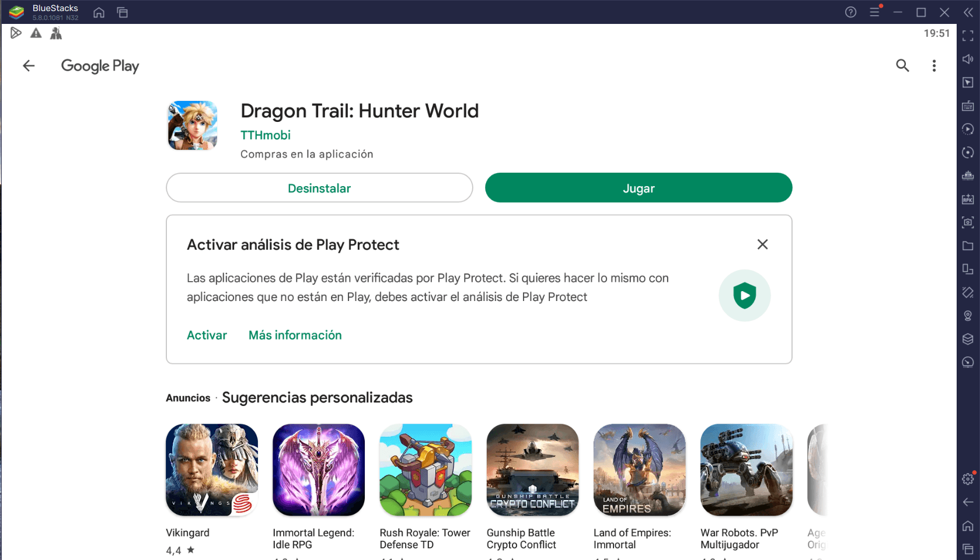Image resolution: width=980 pixels, height=560 pixels.
Task: Open the three-dot overflow menu
Action: coord(934,66)
